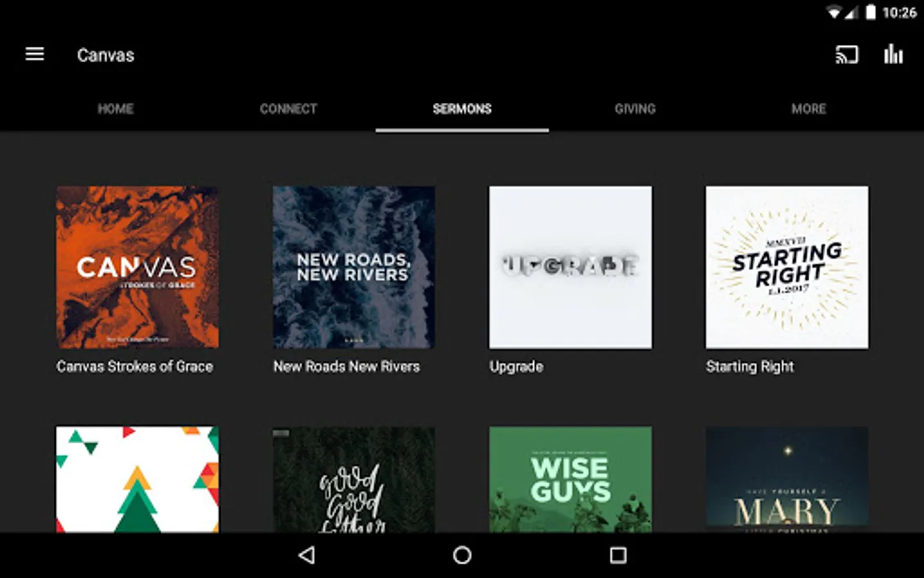Tap the 'Canvas Strokes of Grace' caption
This screenshot has width=924, height=578.
[x=135, y=366]
